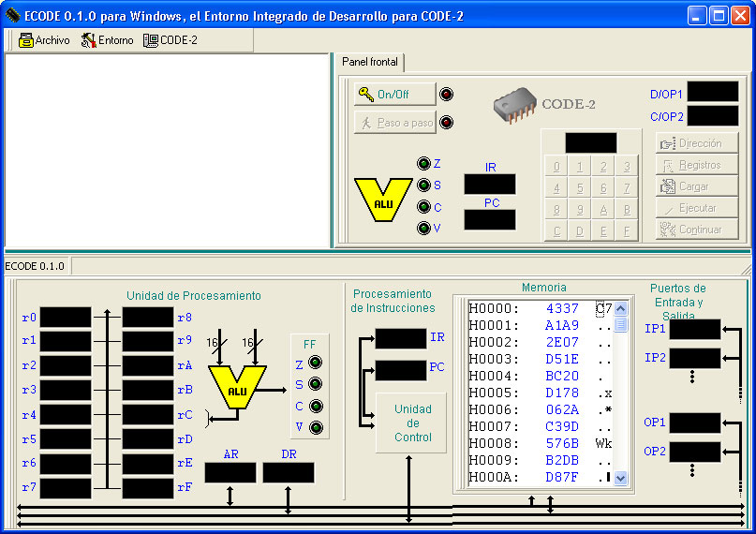
Task: Click the yellow ALU icon in Unidad de Procesamiento
Action: click(x=237, y=387)
